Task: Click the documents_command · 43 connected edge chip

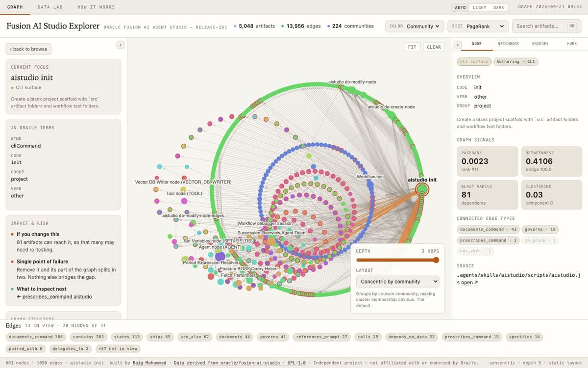Action: pos(488,229)
